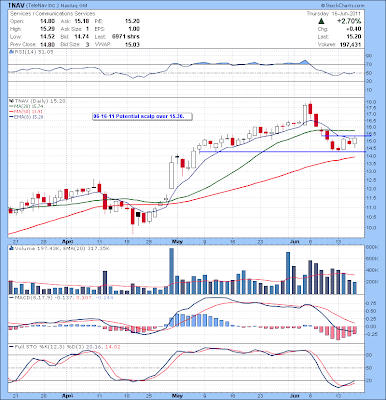Click the green up-arrow change icon

[x=321, y=21]
